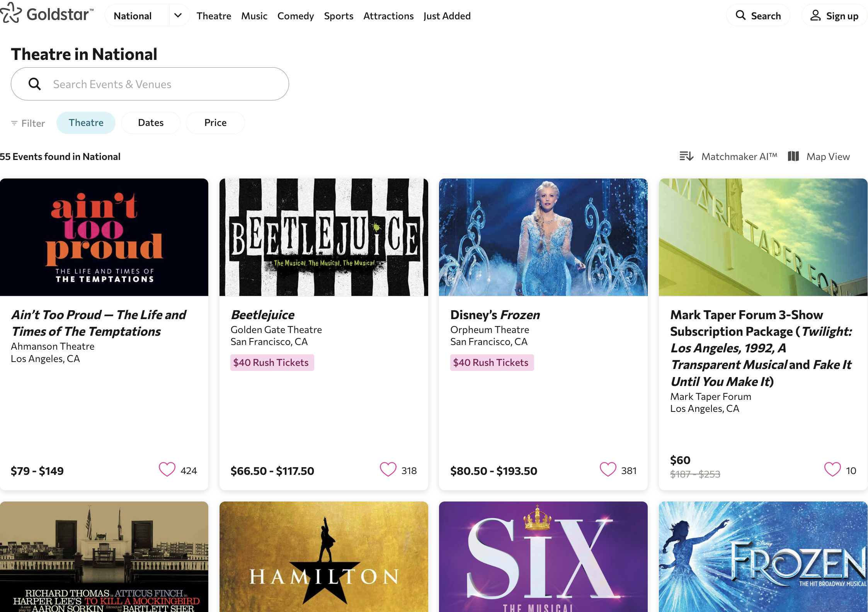Toggle the Dates filter button

point(151,122)
